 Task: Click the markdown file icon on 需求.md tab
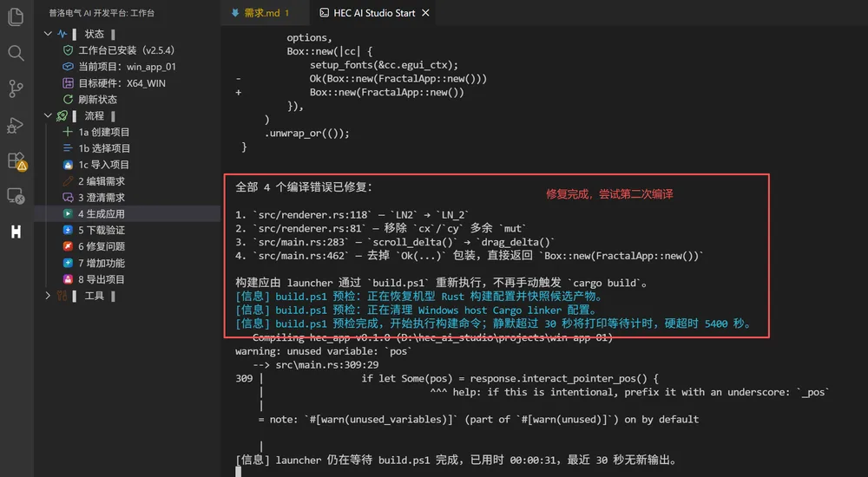[x=235, y=13]
